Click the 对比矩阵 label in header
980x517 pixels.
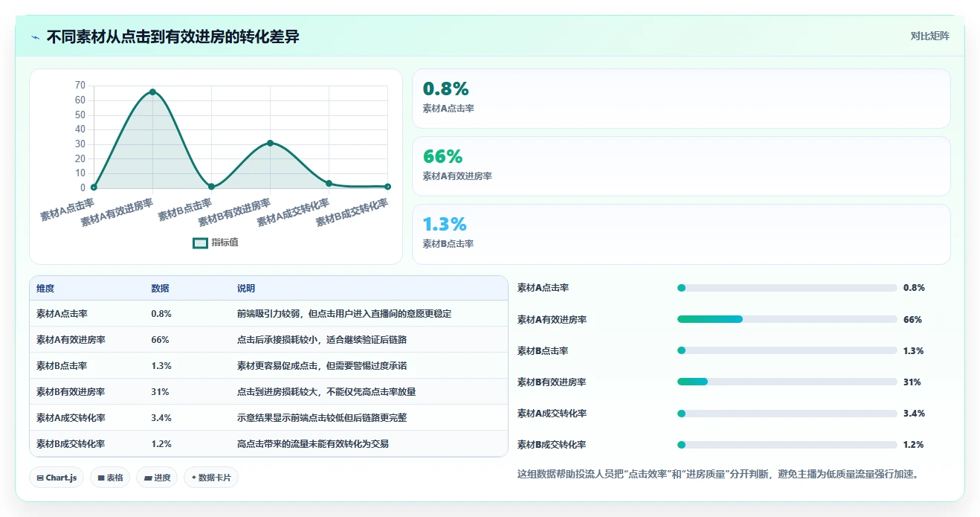coord(929,36)
